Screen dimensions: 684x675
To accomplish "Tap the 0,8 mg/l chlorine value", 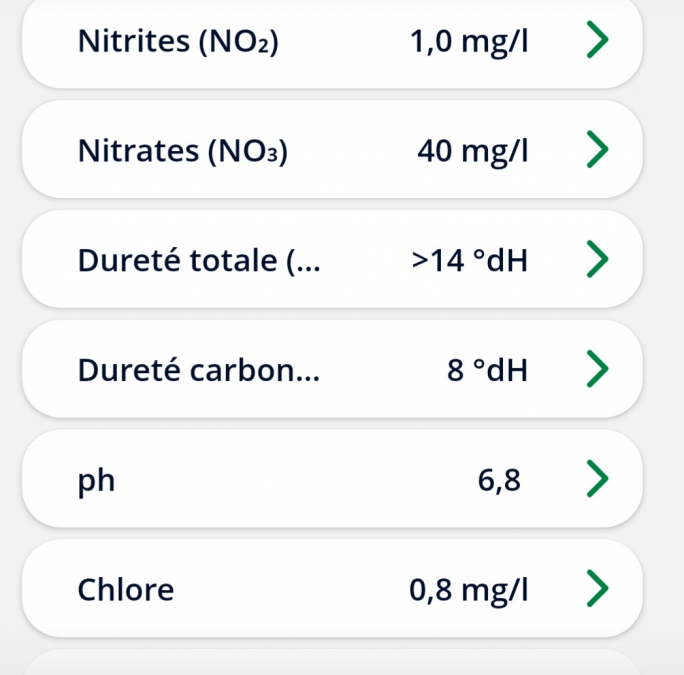I will coord(469,590).
